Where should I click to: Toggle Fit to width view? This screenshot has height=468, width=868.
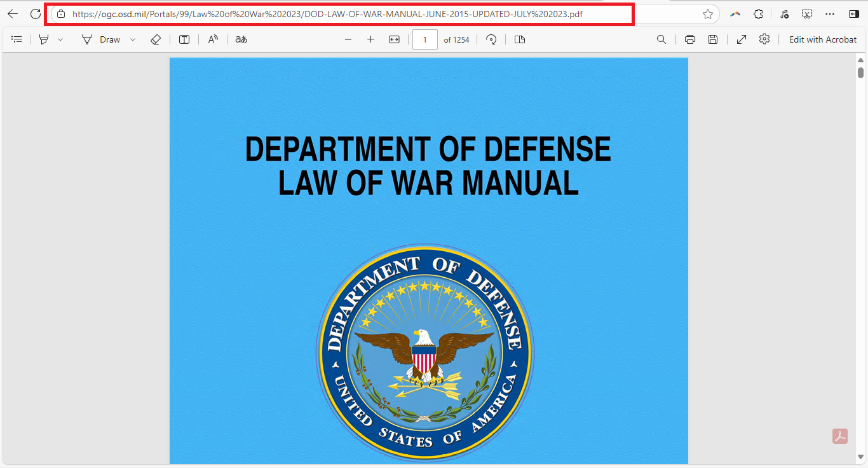(x=394, y=39)
